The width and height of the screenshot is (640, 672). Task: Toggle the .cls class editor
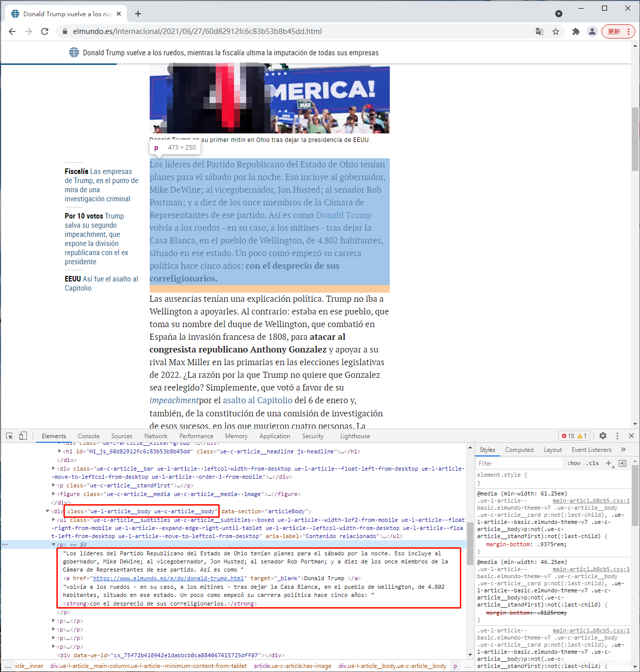click(592, 464)
